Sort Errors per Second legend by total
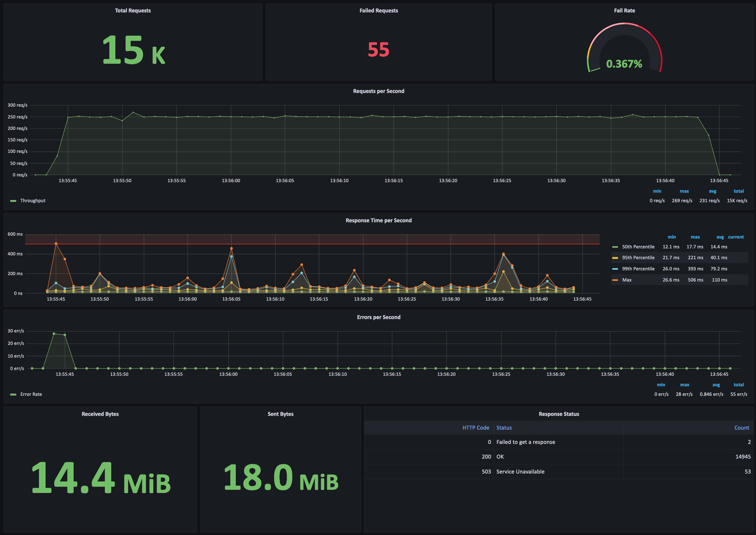The image size is (756, 535). (738, 385)
